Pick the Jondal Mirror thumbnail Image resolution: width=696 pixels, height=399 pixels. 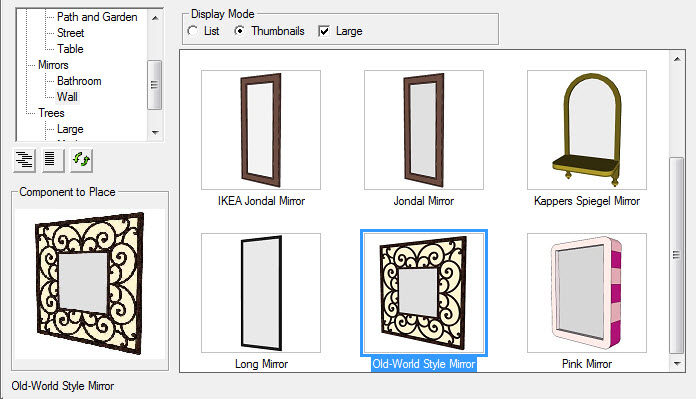(424, 130)
